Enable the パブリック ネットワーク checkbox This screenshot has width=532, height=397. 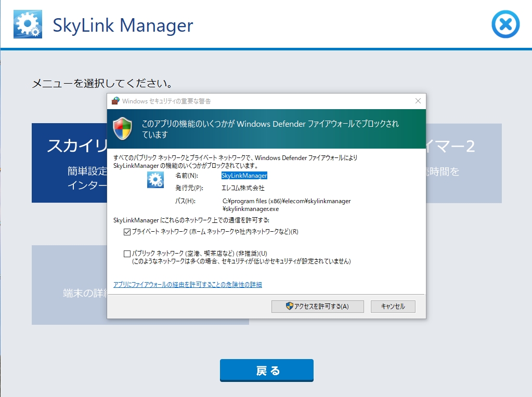(127, 254)
